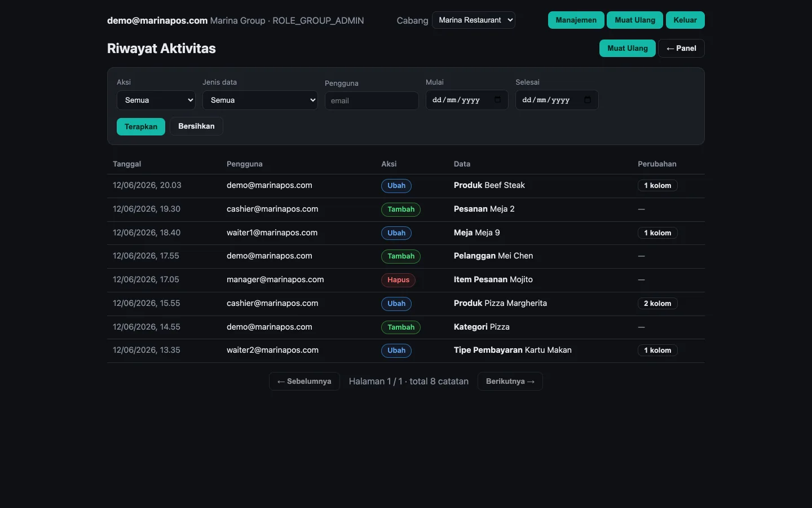Open the Aksi filter dropdown

(156, 100)
